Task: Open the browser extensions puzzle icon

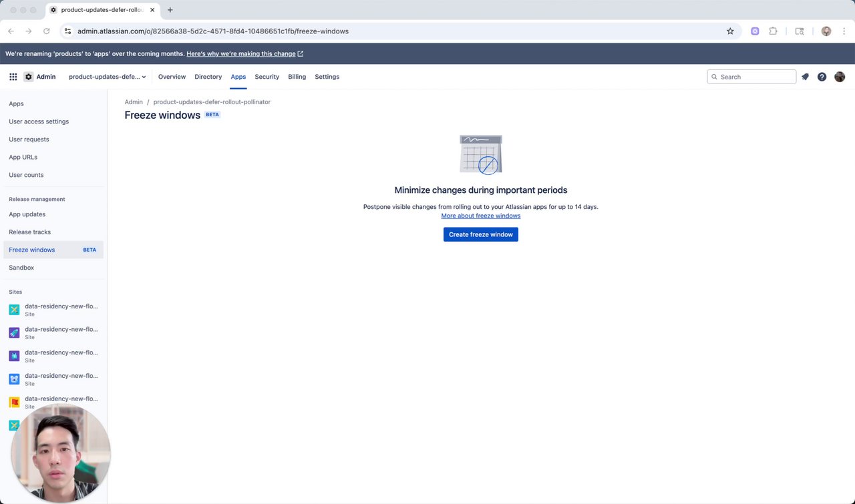Action: click(x=774, y=31)
